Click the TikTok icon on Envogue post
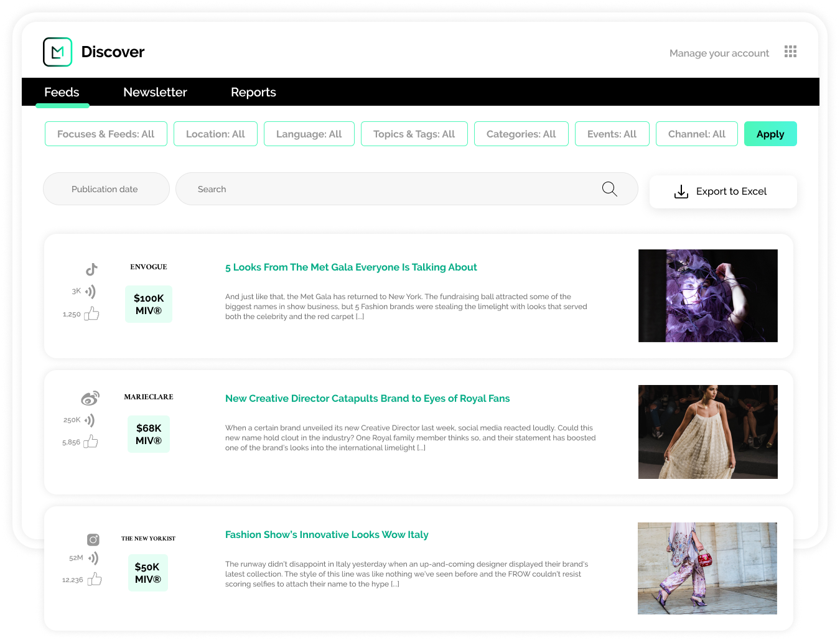 point(91,269)
